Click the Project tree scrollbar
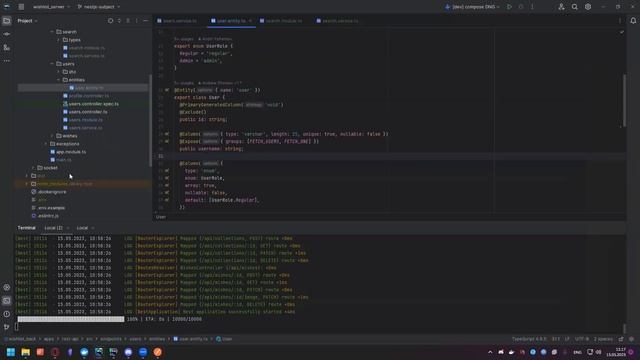The image size is (640, 360). point(150,120)
